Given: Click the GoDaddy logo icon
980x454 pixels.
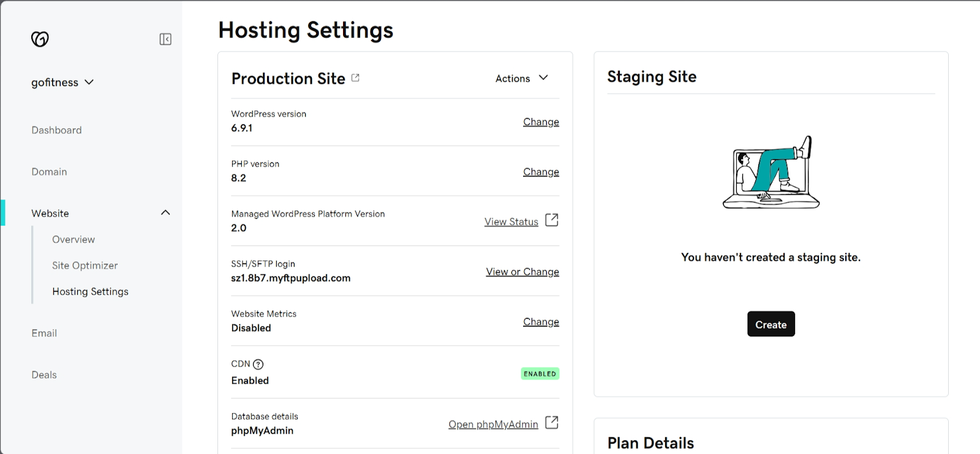Looking at the screenshot, I should click(40, 39).
